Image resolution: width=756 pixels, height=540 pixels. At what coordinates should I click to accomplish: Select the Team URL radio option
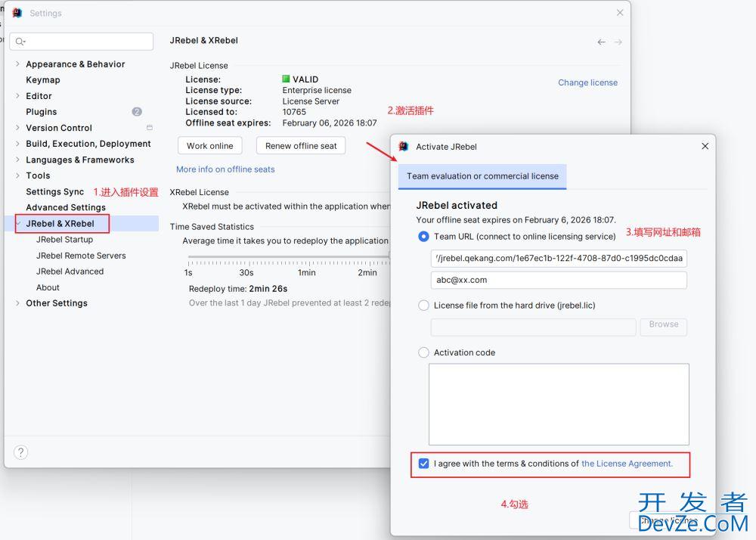point(423,236)
